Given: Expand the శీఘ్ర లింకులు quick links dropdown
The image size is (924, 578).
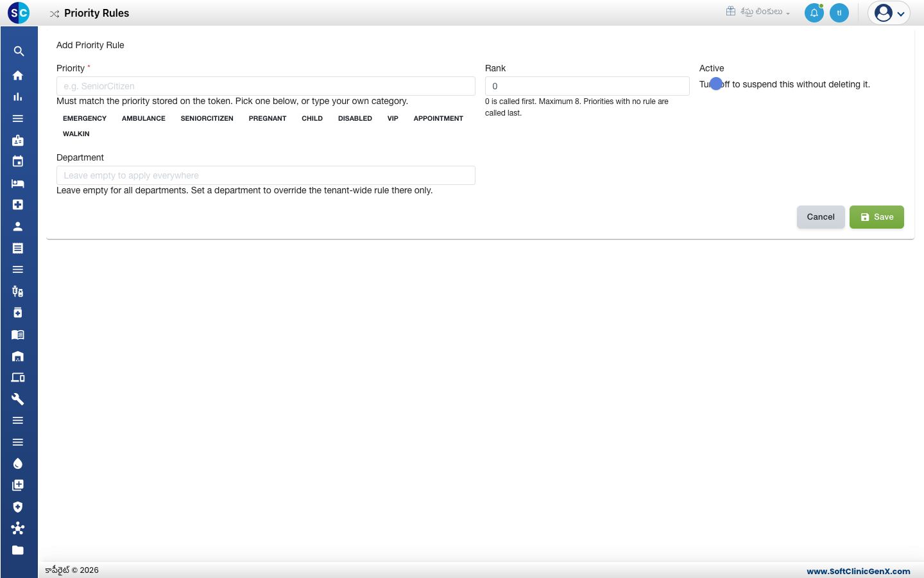Looking at the screenshot, I should click(x=758, y=12).
